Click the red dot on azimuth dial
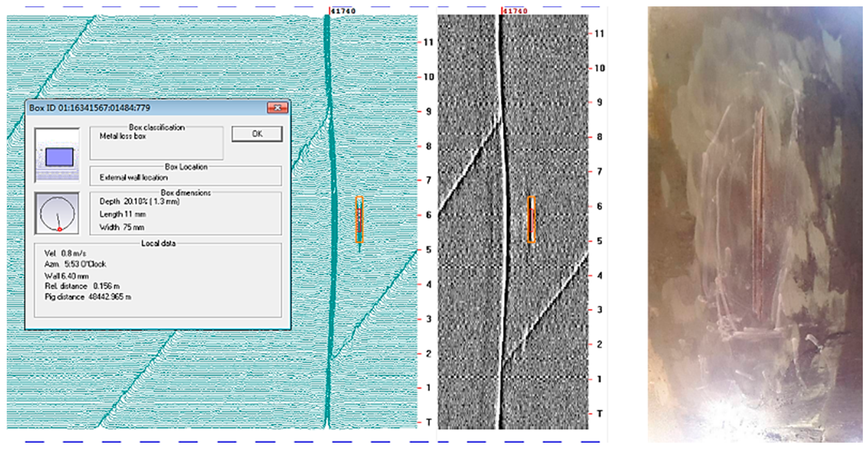The width and height of the screenshot is (868, 450). click(x=60, y=229)
